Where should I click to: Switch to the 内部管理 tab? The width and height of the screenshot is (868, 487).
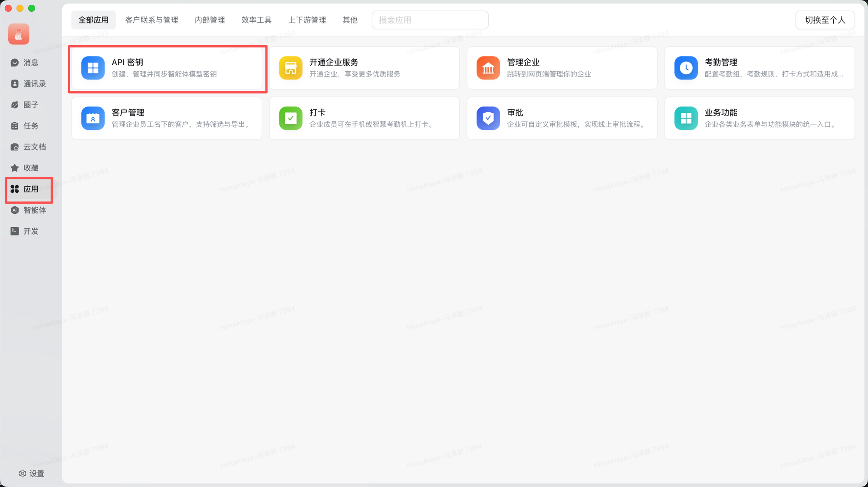click(x=210, y=20)
